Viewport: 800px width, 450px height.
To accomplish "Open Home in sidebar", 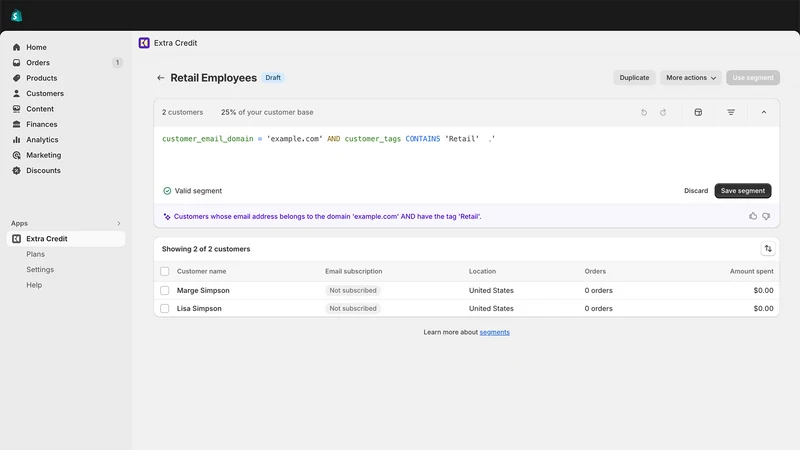I will pyautogui.click(x=36, y=47).
